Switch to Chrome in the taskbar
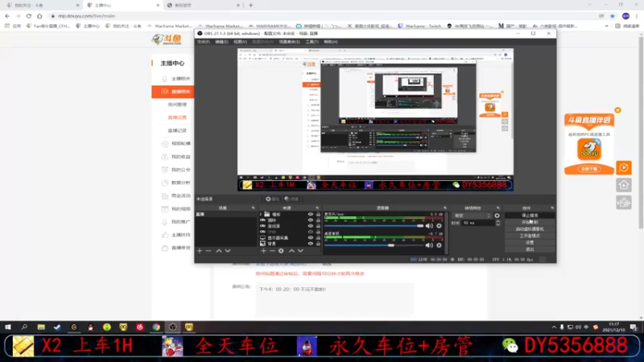 [x=156, y=327]
